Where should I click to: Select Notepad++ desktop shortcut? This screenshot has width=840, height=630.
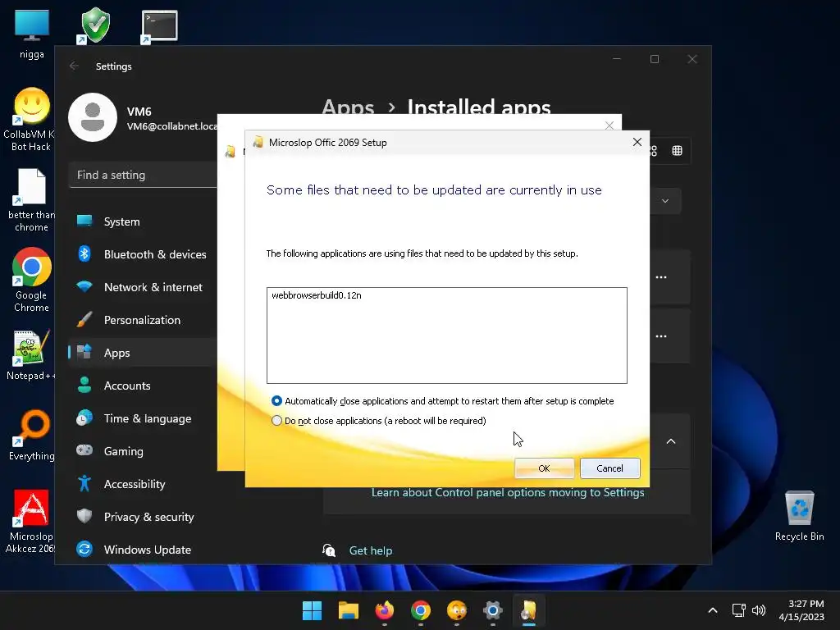[x=30, y=355]
